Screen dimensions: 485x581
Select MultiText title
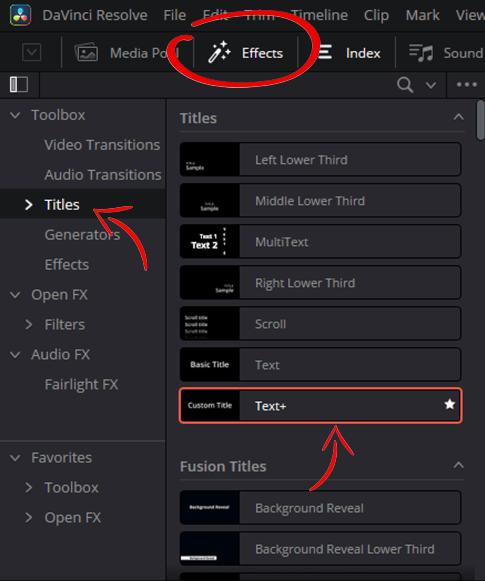320,242
